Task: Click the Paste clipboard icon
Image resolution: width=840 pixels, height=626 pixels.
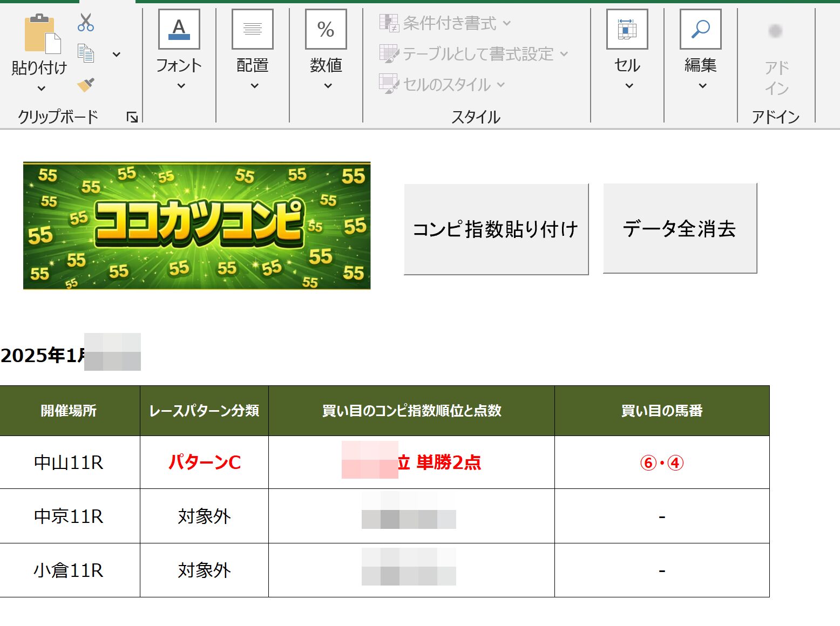Action: tap(42, 35)
